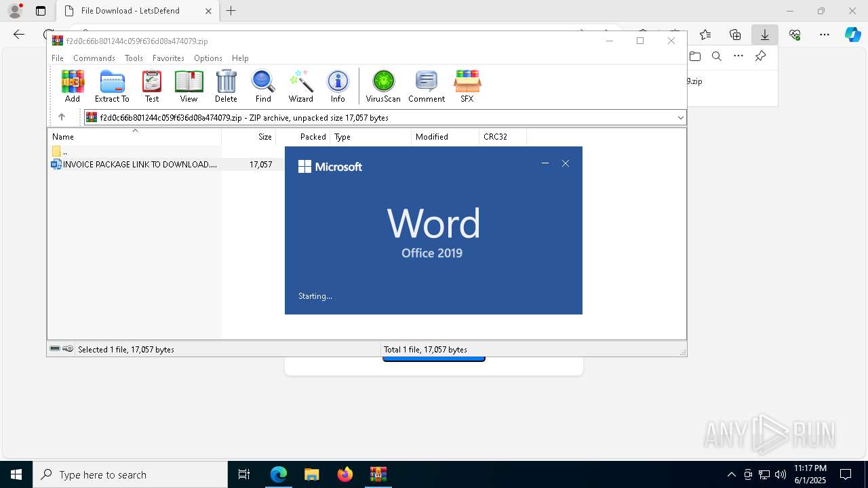Open the taskbar clock showing 11:17 PM
Screen dimensions: 868x488
coord(810,474)
